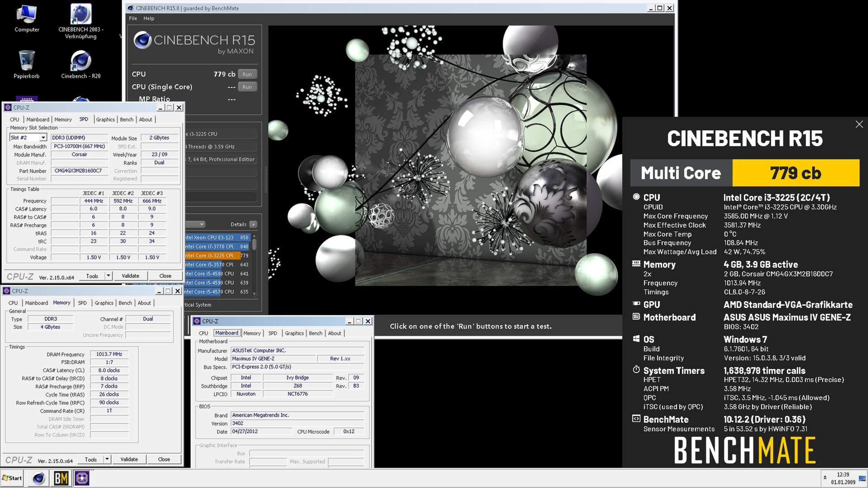Click BenchMate version info icon
The width and height of the screenshot is (868, 488).
click(636, 419)
